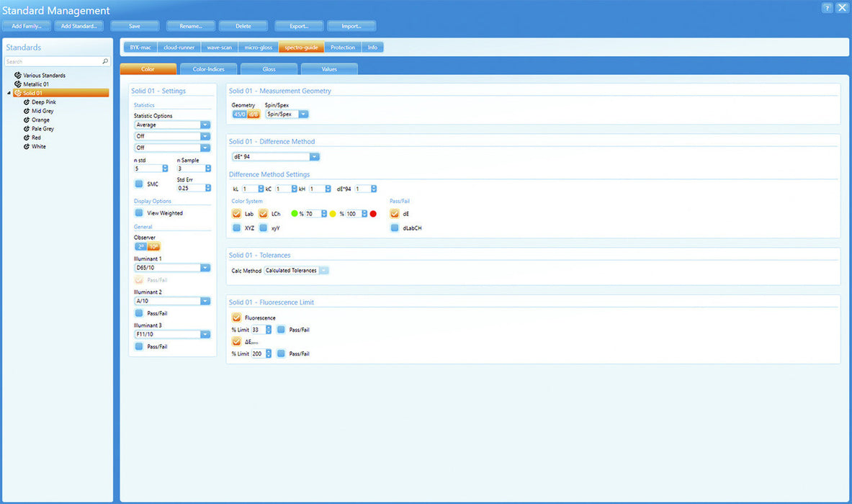Enable the SMC checkbox
Viewport: 852px width, 504px height.
[139, 184]
